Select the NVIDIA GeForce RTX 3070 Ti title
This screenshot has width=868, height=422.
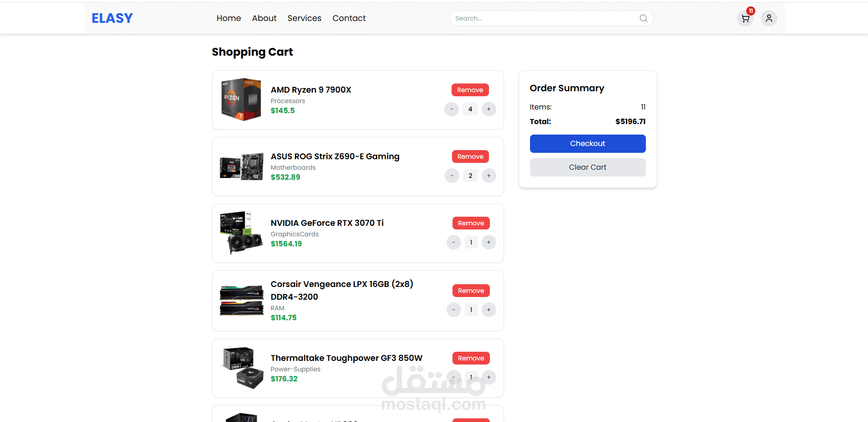point(327,223)
